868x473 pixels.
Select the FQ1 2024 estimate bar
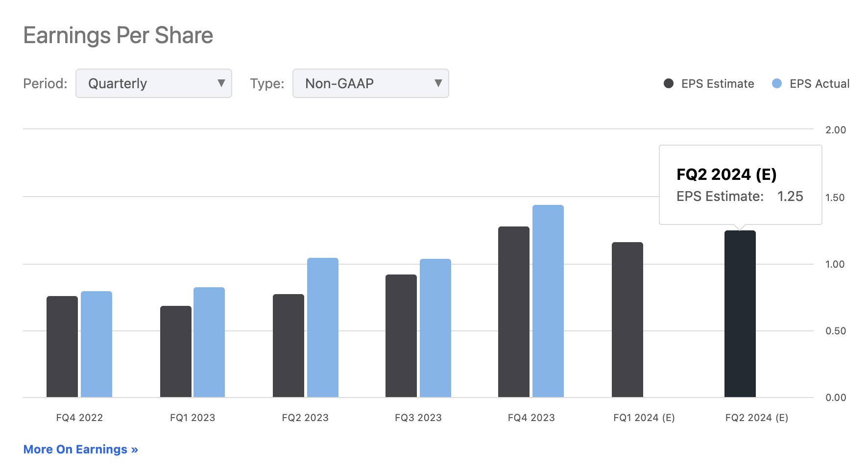click(627, 319)
